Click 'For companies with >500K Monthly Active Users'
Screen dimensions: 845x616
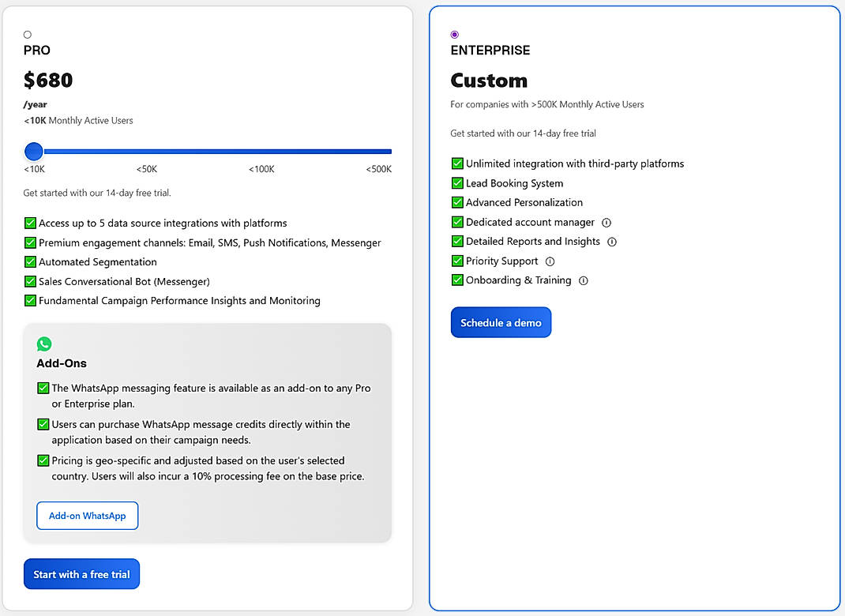coord(547,104)
